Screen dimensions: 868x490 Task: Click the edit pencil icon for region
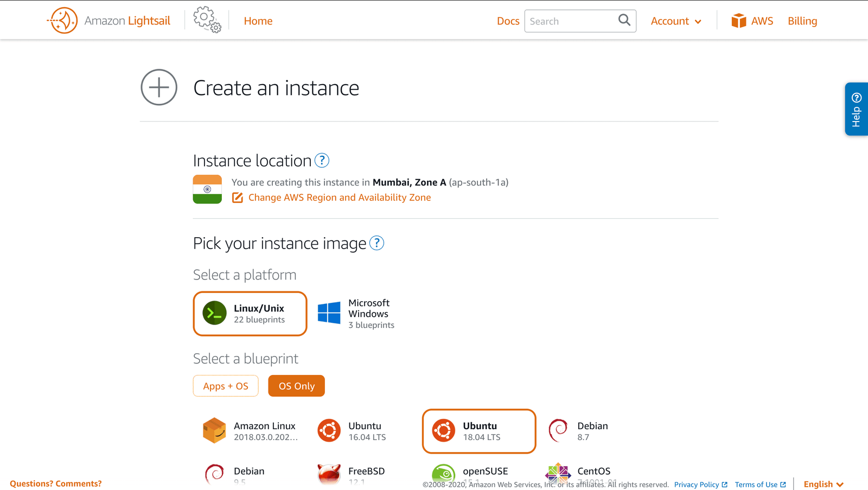[x=238, y=198]
